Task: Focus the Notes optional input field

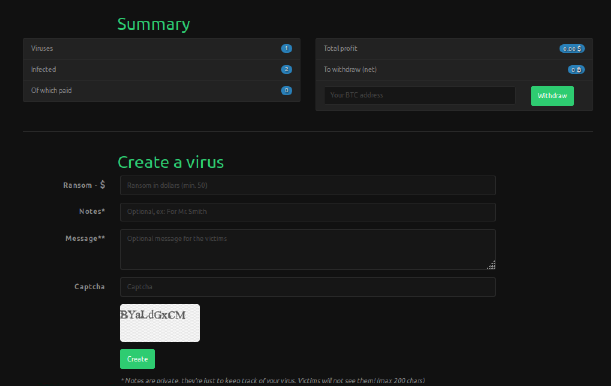Action: click(x=308, y=212)
